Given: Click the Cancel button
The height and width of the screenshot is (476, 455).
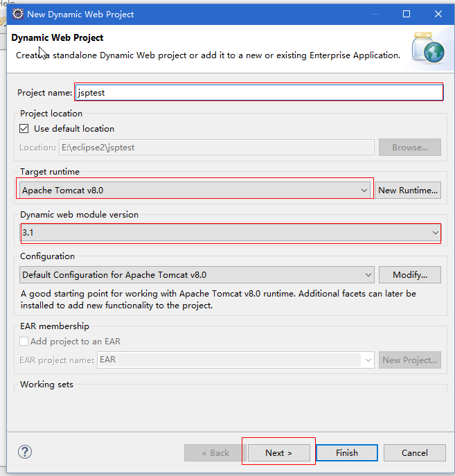Looking at the screenshot, I should point(414,453).
